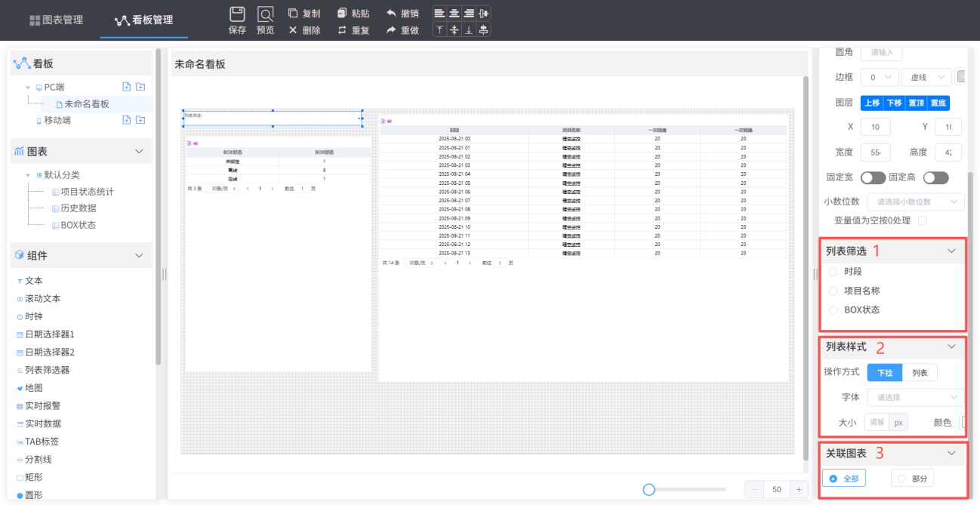Click the align left icon in toolbar
This screenshot has width=980, height=505.
click(439, 13)
